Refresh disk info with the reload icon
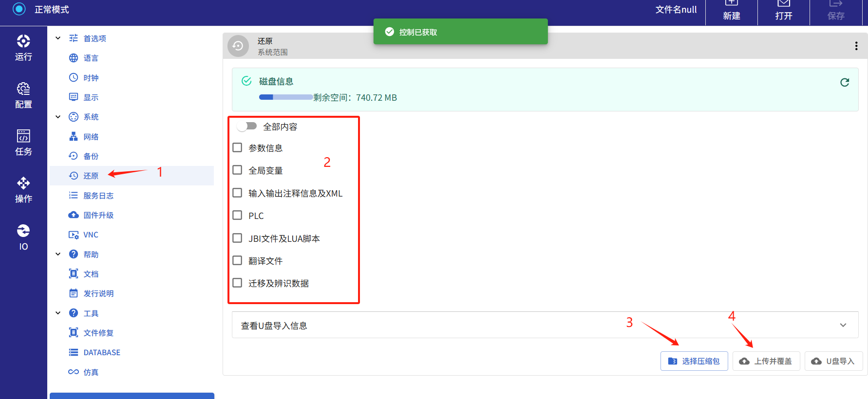 [845, 82]
